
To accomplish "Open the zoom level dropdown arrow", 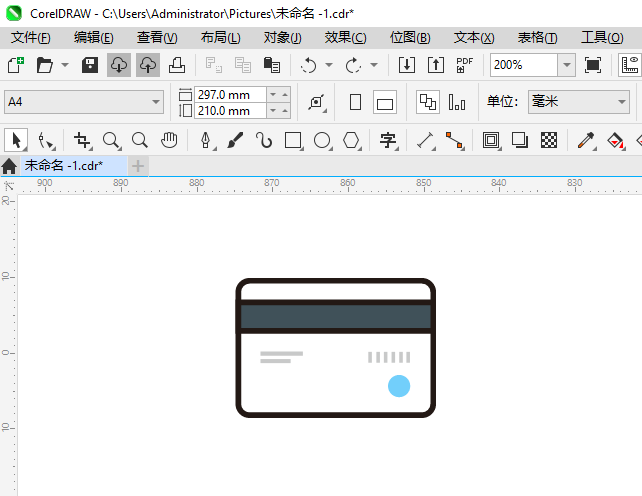I will click(567, 65).
